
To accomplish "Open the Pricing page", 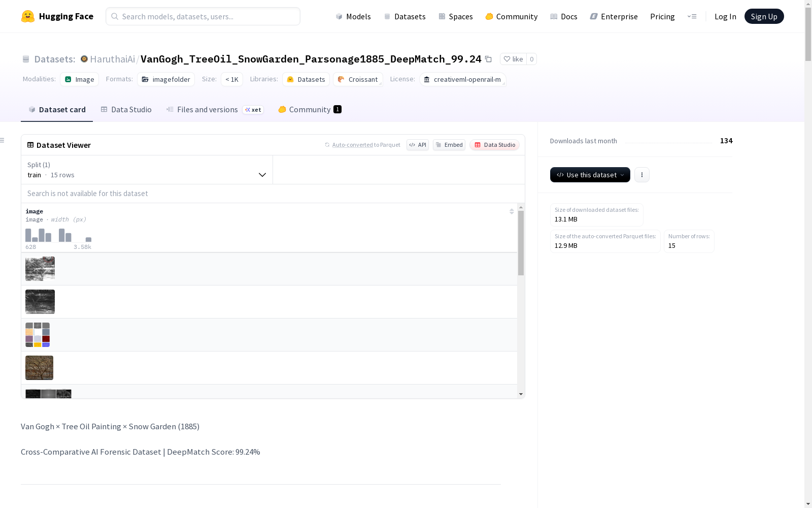I will point(662,16).
